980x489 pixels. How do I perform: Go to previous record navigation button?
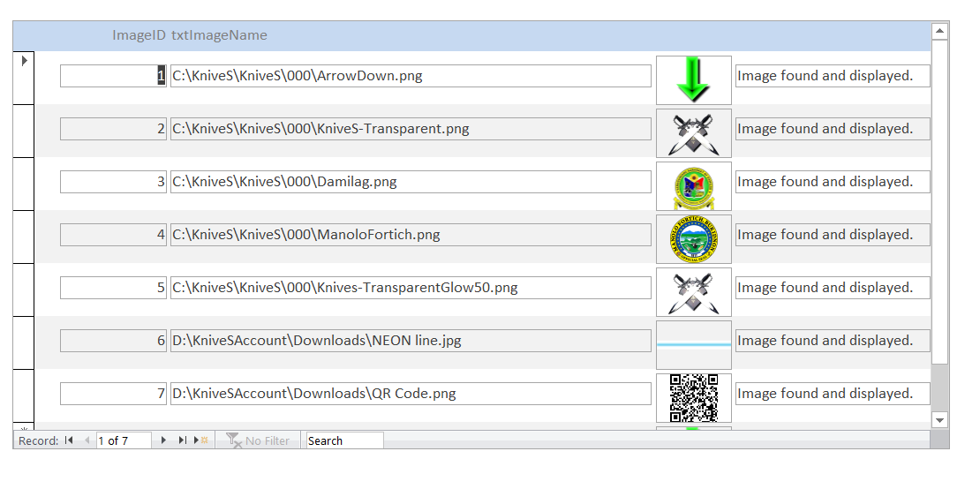tap(87, 440)
